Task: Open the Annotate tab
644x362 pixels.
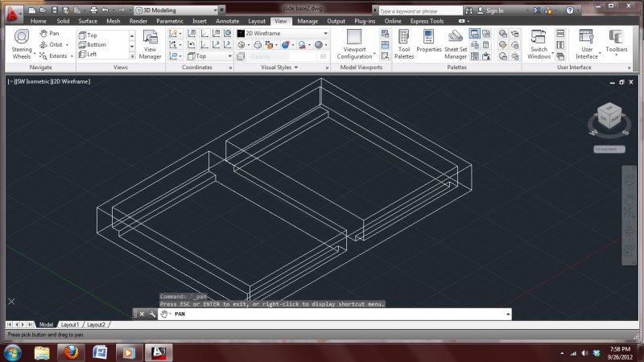Action: (227, 21)
